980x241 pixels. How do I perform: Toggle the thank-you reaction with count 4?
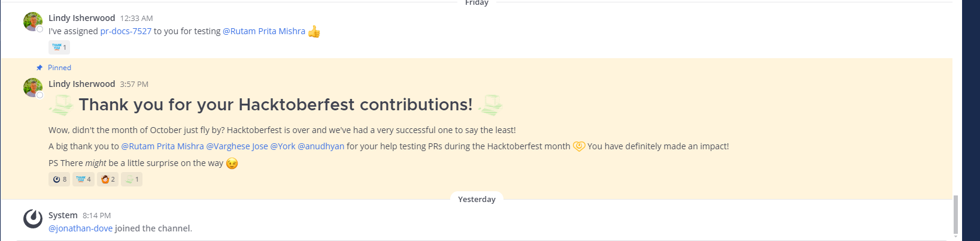coord(83,179)
